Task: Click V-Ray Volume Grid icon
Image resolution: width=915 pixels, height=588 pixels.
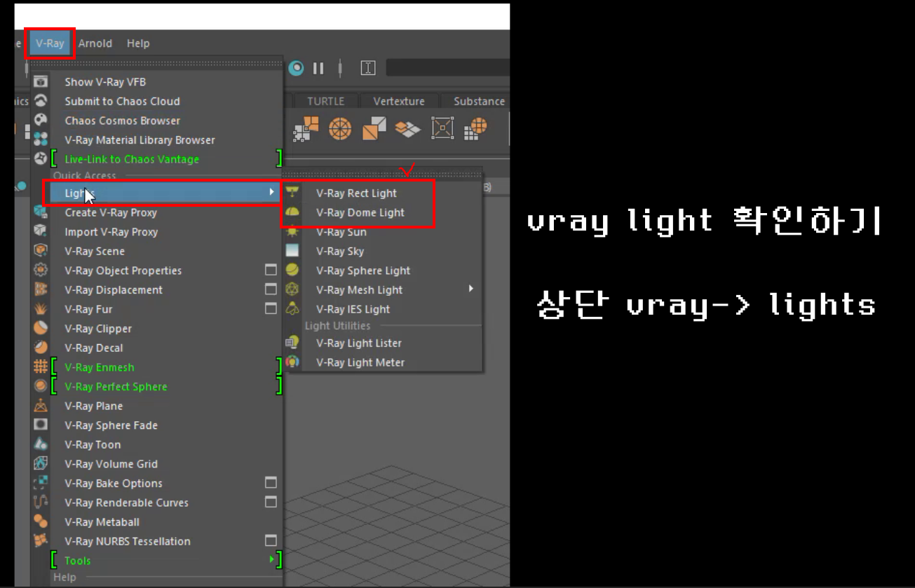Action: [x=41, y=463]
